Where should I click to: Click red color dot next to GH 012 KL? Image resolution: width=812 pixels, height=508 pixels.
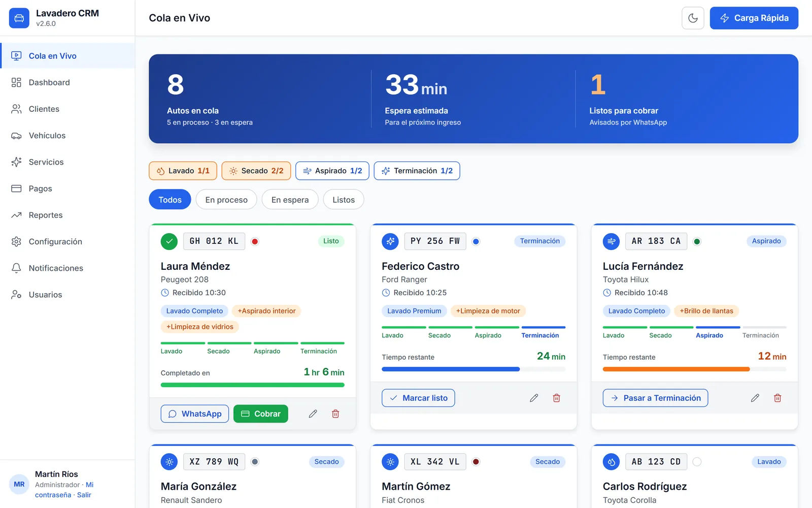pyautogui.click(x=255, y=241)
